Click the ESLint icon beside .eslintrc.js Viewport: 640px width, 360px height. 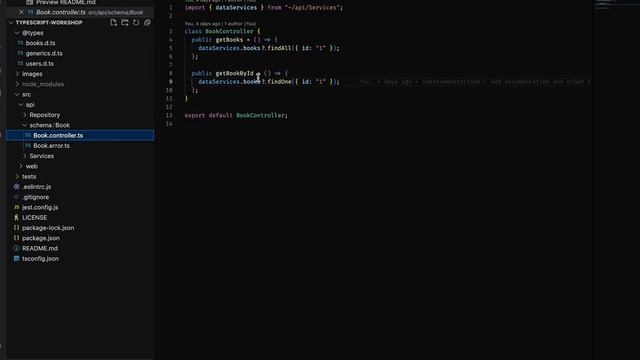pyautogui.click(x=16, y=187)
